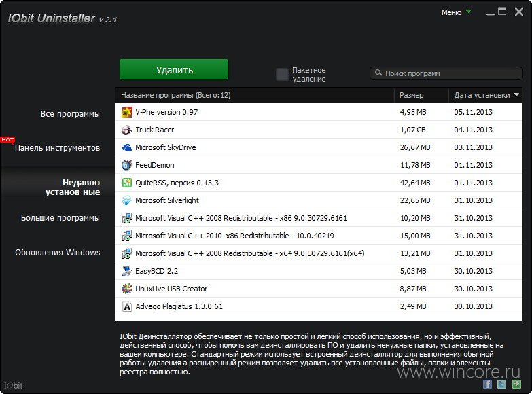Screen dimensions: 532x394
Task: Open the Facebook icon in footer
Action: pyautogui.click(x=488, y=384)
